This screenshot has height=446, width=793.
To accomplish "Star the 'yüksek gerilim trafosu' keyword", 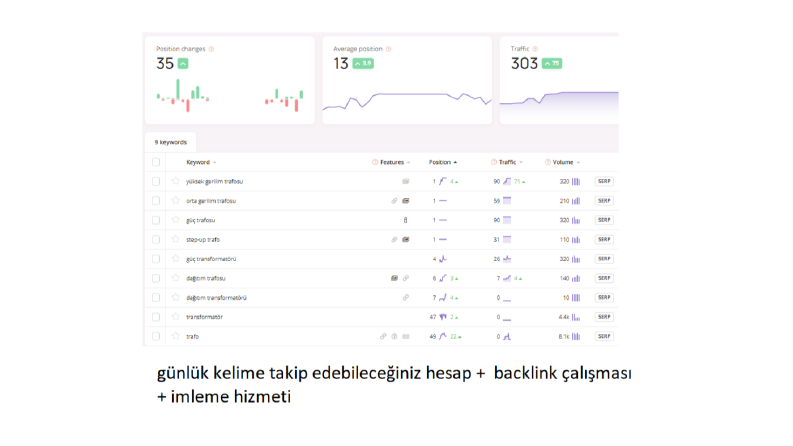I will [175, 181].
